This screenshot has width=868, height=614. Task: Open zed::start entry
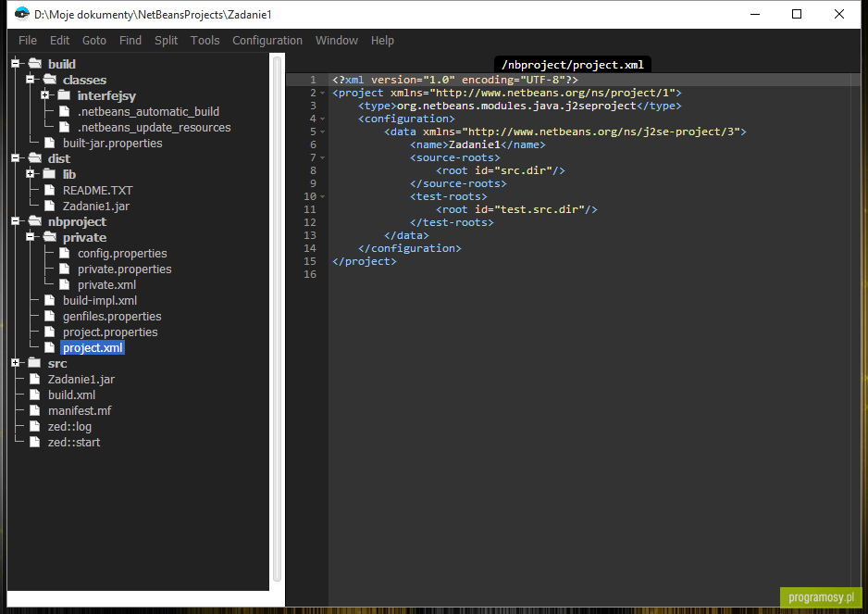pyautogui.click(x=74, y=443)
